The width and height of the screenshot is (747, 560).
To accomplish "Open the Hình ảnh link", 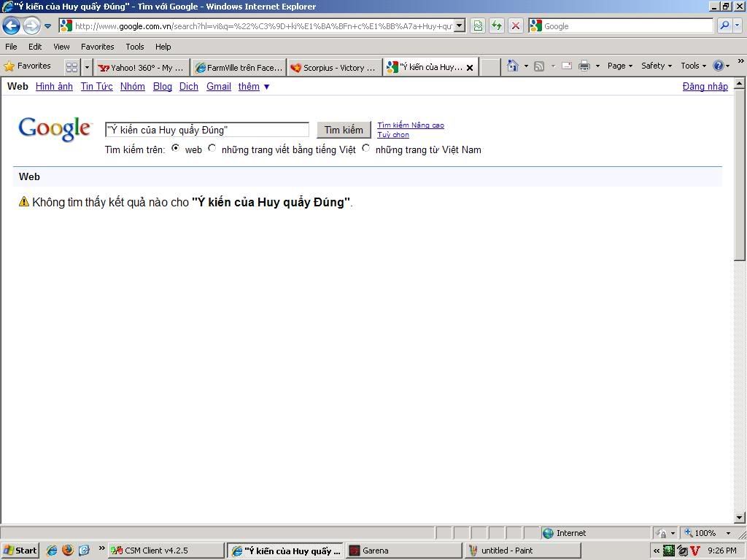I will (x=54, y=86).
